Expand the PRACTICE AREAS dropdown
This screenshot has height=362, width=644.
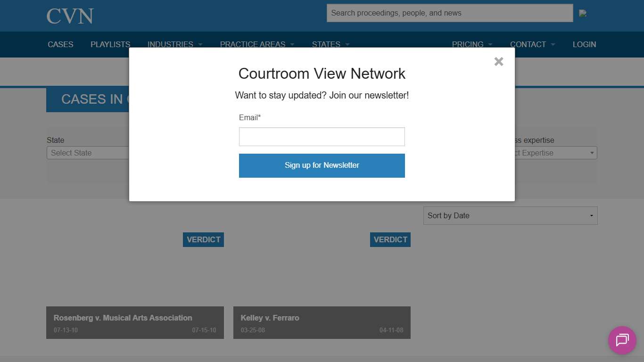253,44
